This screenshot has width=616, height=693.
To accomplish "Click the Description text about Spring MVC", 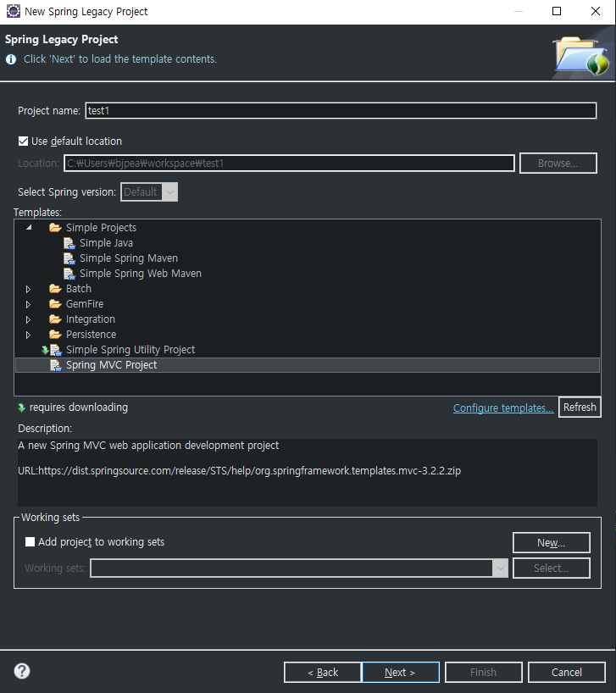I will click(148, 445).
